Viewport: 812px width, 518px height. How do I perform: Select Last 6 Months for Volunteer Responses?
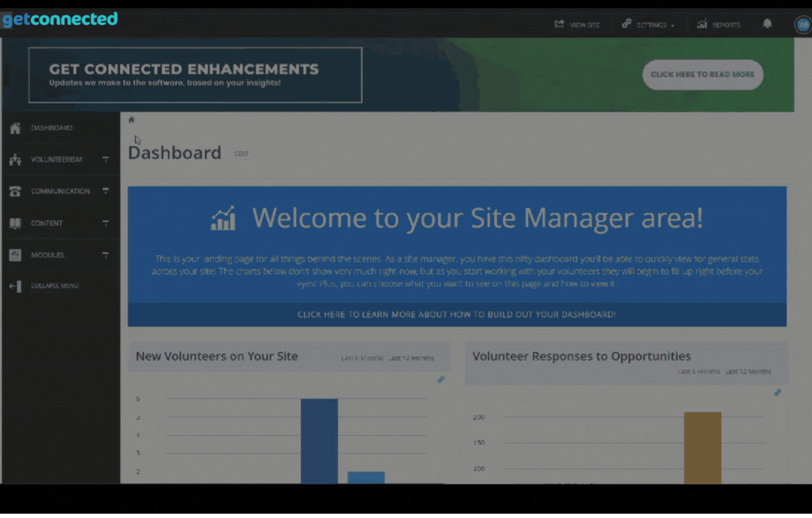point(699,372)
